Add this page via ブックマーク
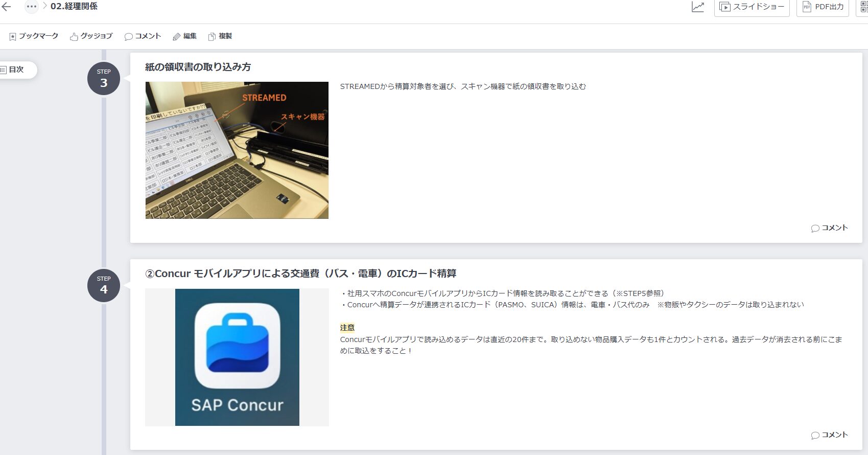Image resolution: width=868 pixels, height=455 pixels. click(x=34, y=36)
